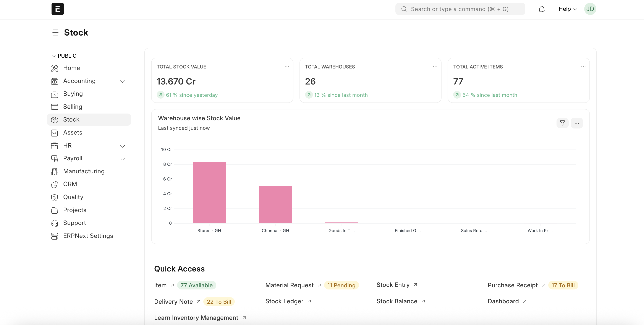Open the Stock sidebar box icon
The height and width of the screenshot is (325, 644).
55,119
